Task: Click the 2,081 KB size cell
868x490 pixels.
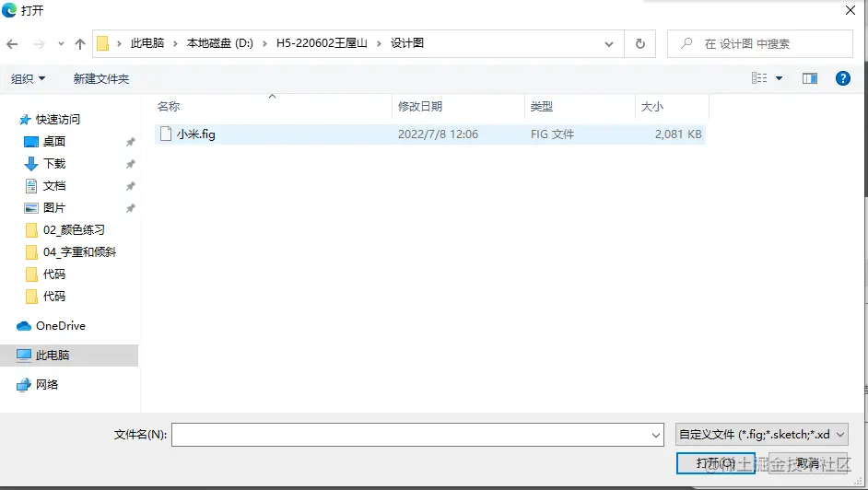Action: pos(678,134)
